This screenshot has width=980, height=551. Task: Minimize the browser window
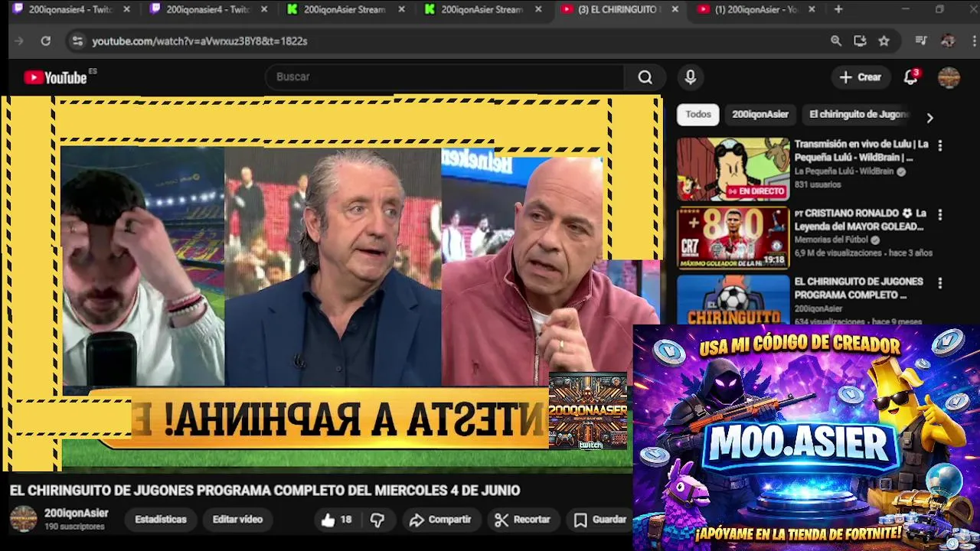(905, 9)
